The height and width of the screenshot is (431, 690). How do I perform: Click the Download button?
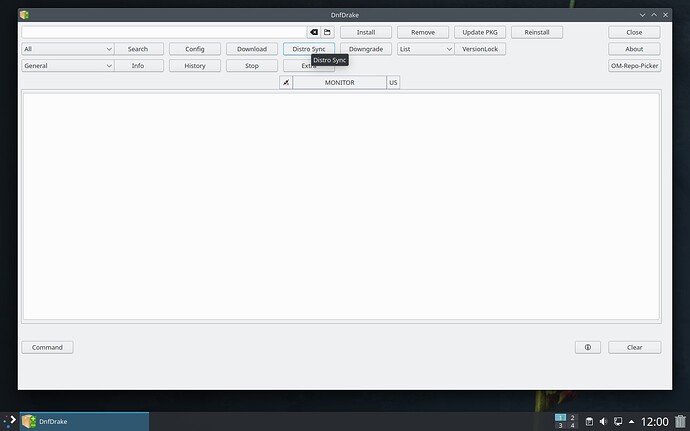pos(252,49)
